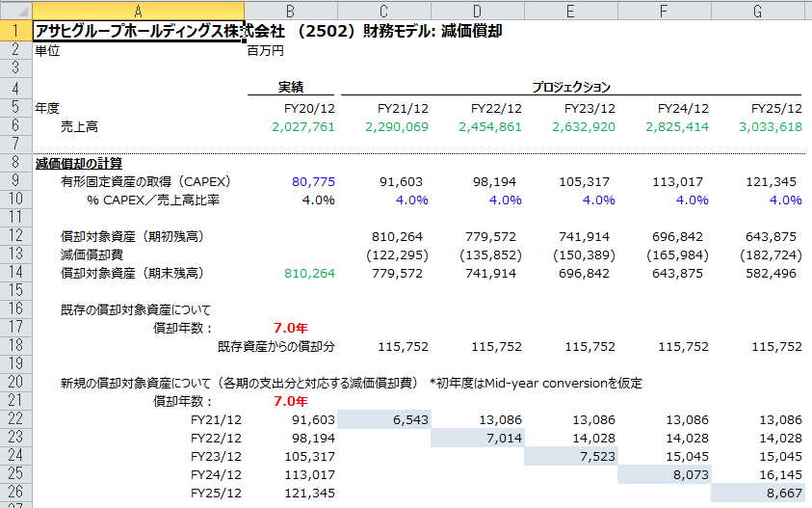
Task: Click the select-all corner button
Action: pyautogui.click(x=16, y=11)
